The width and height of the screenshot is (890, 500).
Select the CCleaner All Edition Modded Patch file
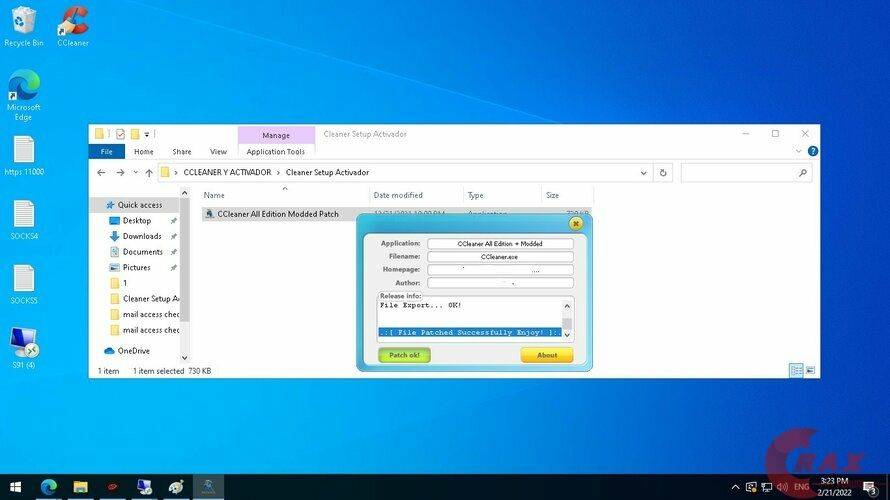[278, 214]
